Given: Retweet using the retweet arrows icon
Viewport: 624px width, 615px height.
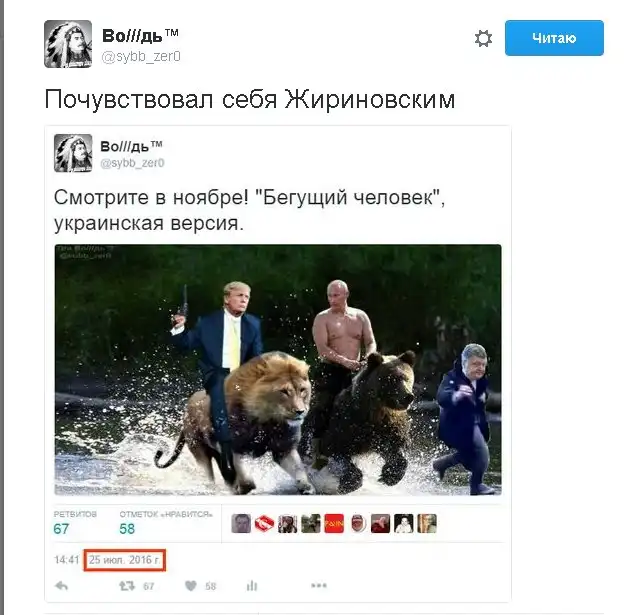Looking at the screenshot, I should coord(127,586).
